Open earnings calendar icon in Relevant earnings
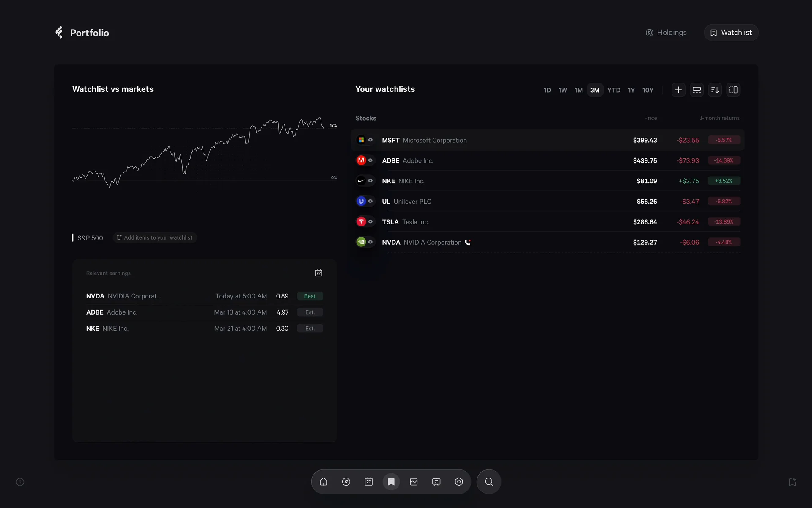Image resolution: width=812 pixels, height=508 pixels. pos(318,273)
